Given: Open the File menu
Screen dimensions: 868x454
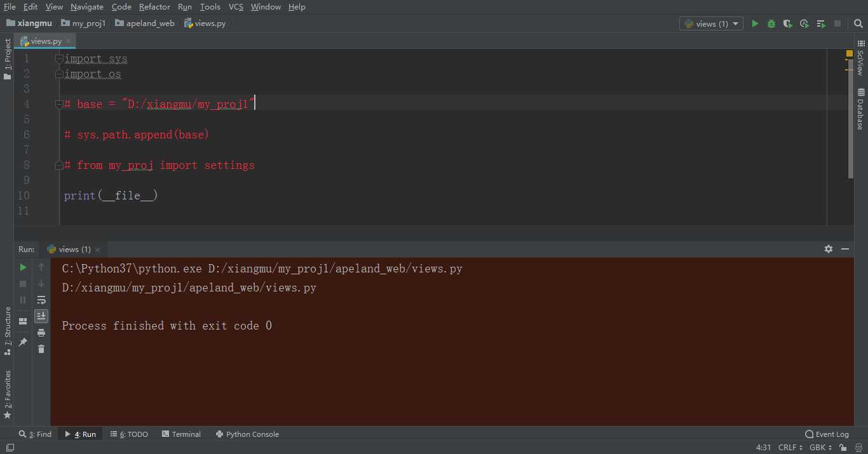Looking at the screenshot, I should 10,6.
